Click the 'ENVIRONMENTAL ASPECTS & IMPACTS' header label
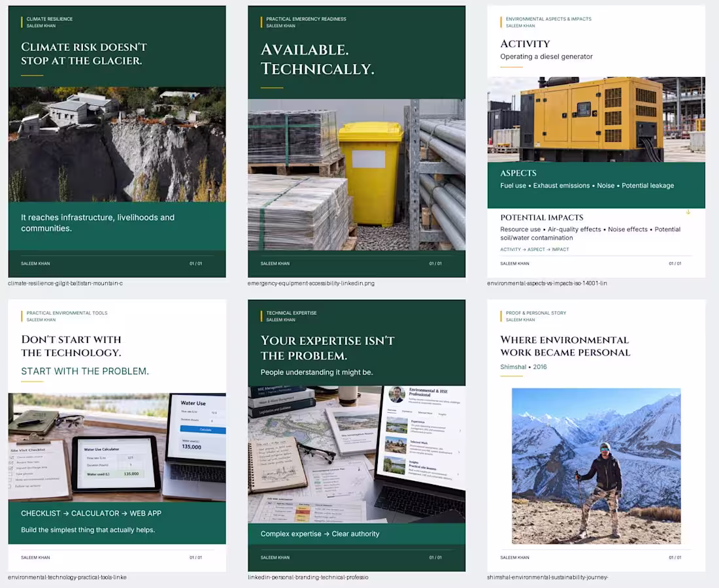Image resolution: width=719 pixels, height=588 pixels. (548, 19)
